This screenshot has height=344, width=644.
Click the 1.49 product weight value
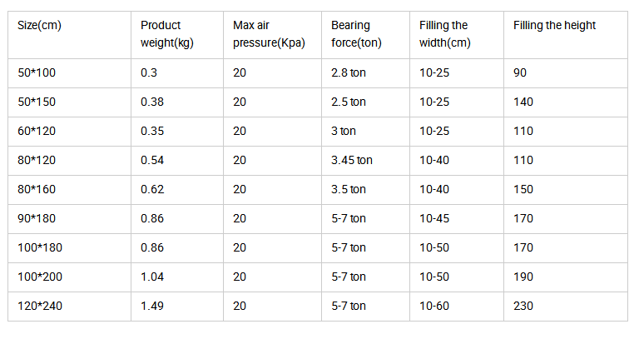[x=152, y=307]
